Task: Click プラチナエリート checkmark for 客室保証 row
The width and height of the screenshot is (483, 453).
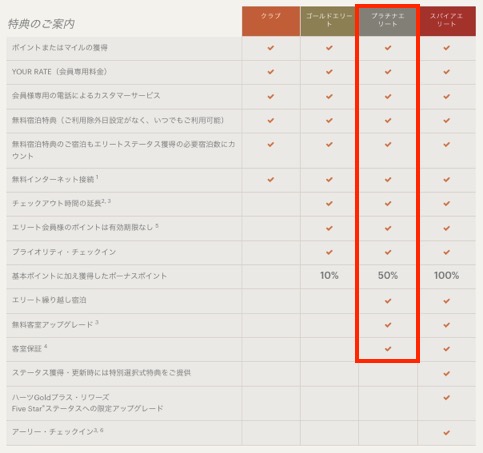Action: (x=388, y=349)
